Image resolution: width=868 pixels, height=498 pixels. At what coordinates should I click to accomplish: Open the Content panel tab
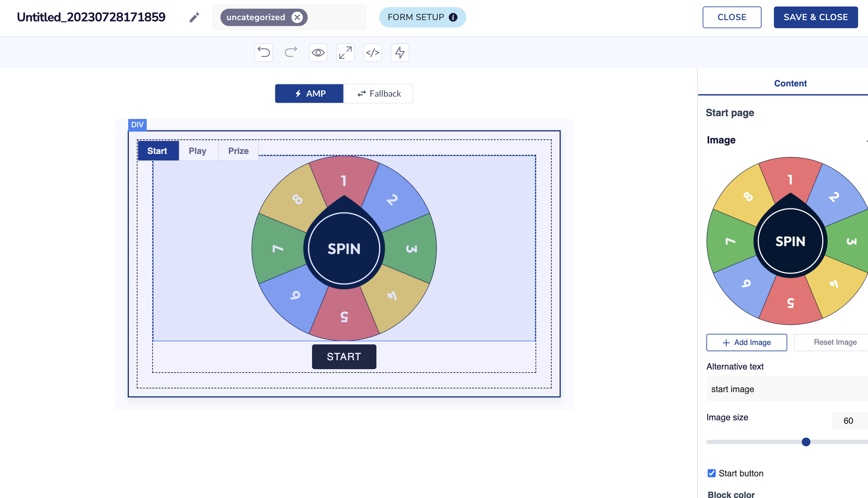790,83
